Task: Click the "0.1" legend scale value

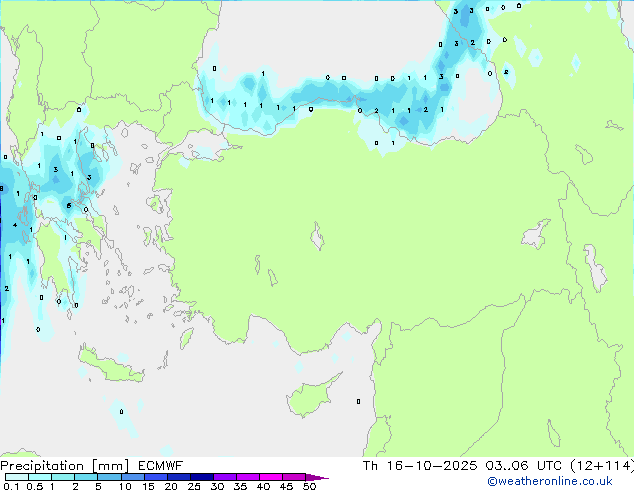Action: coord(11,486)
